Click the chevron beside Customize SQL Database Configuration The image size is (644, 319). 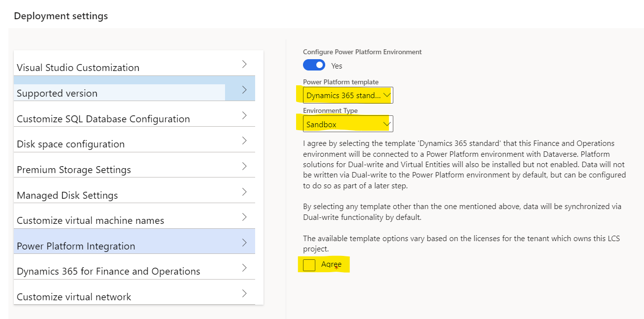(x=244, y=115)
